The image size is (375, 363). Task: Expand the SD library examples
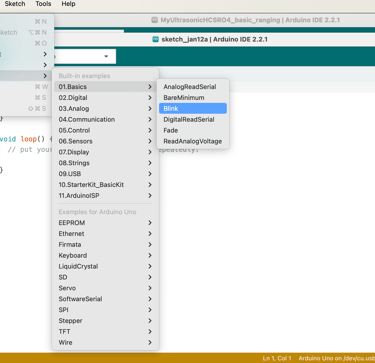pos(105,277)
